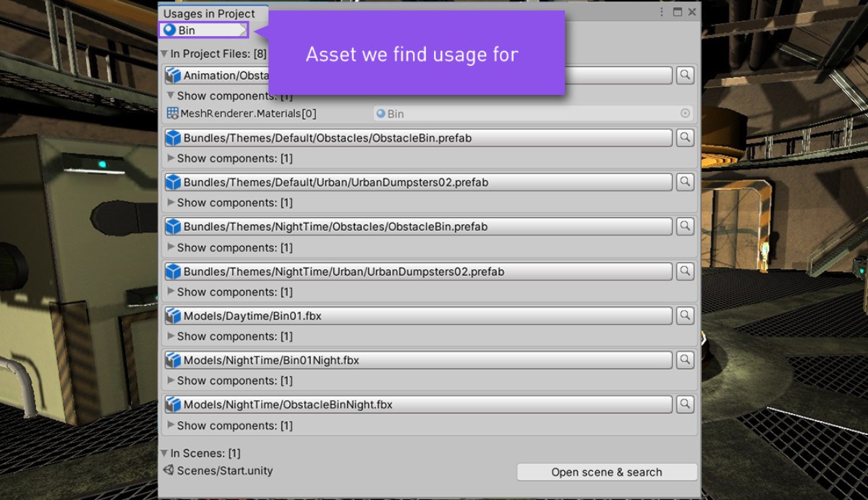Click magnifier icon beside Bin01Night.fbx
Viewport: 868px width, 500px height.
[x=685, y=360]
